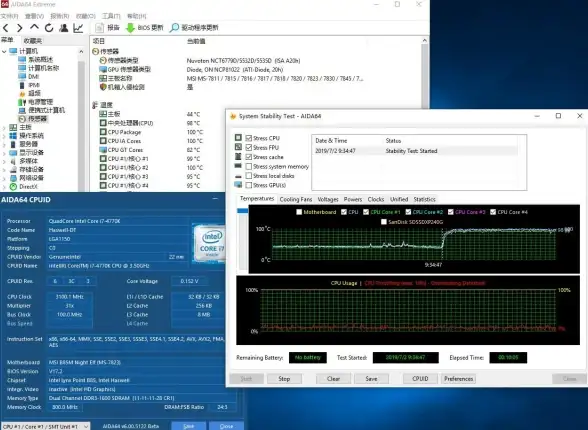Open the 工具(T) menu
The image size is (588, 430).
tap(111, 16)
